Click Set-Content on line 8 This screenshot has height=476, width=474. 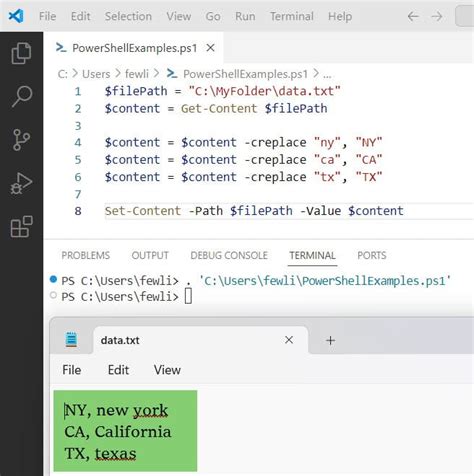point(143,211)
